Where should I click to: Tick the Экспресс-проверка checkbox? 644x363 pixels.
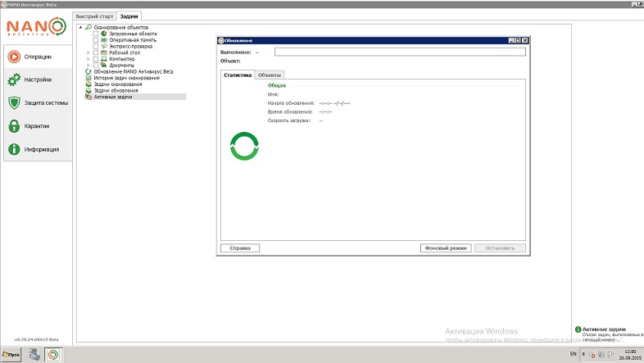point(96,47)
